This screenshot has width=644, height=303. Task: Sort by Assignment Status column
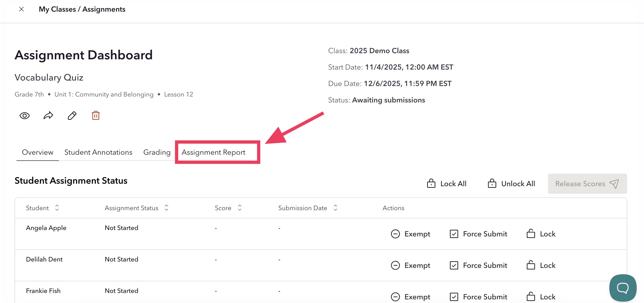pyautogui.click(x=166, y=208)
